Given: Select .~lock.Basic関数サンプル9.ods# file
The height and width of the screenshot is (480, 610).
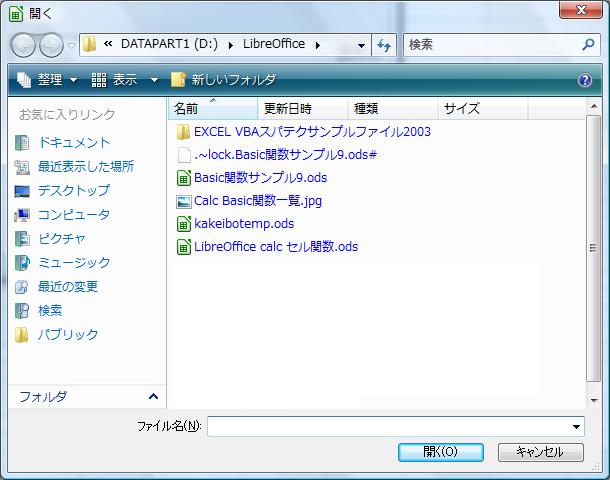Looking at the screenshot, I should point(285,154).
